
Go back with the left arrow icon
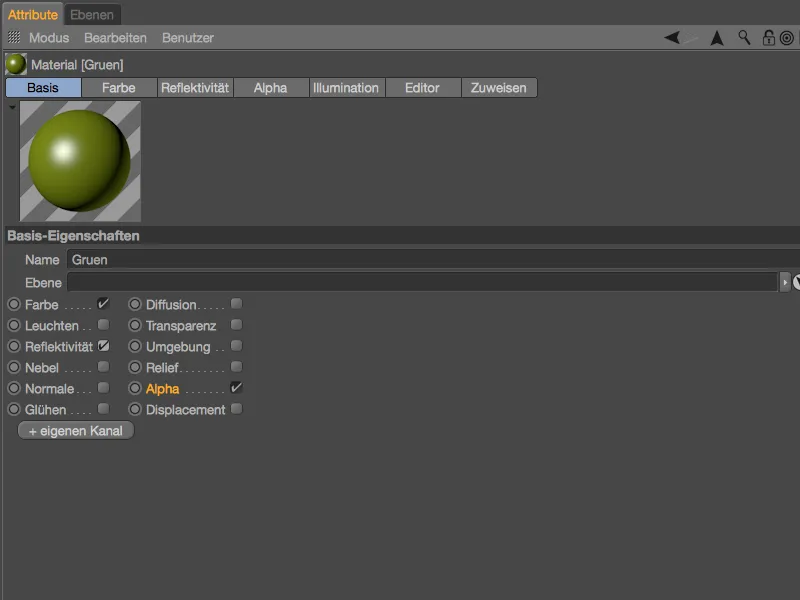(672, 37)
